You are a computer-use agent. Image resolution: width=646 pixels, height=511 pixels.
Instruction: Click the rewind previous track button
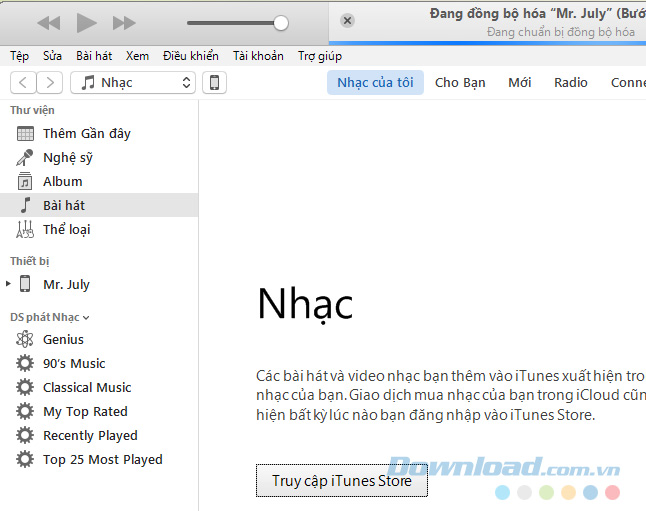(49, 23)
